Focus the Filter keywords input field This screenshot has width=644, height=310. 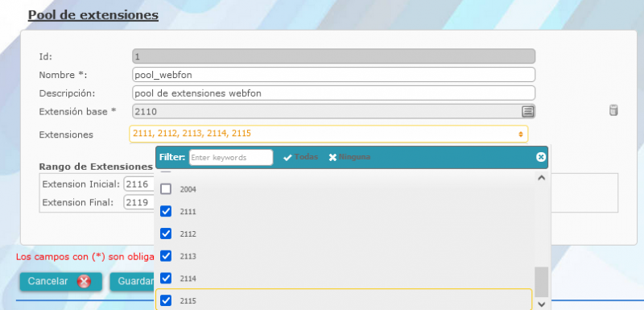(x=231, y=157)
